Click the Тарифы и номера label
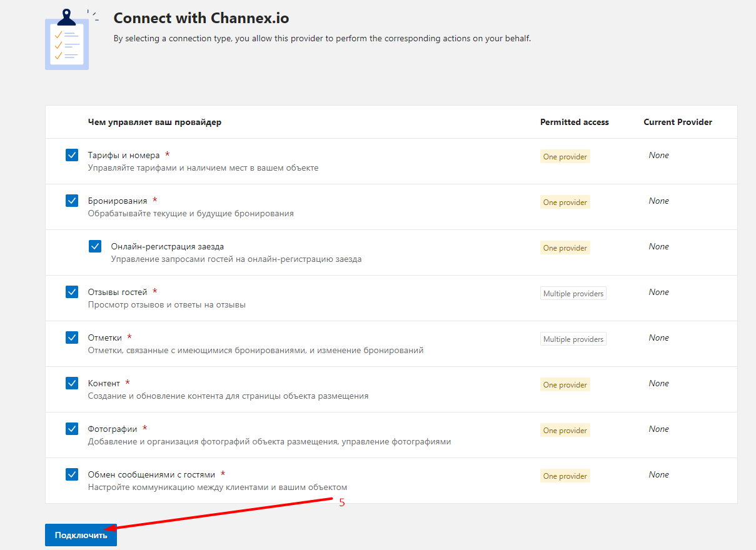The width and height of the screenshot is (756, 550). pos(124,155)
